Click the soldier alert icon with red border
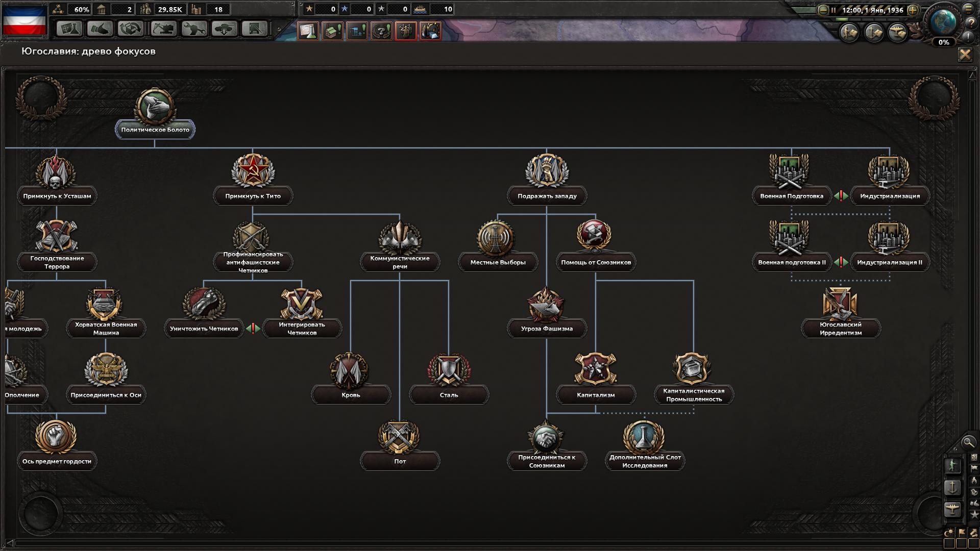Viewport: 980px width, 551px height. tap(406, 31)
